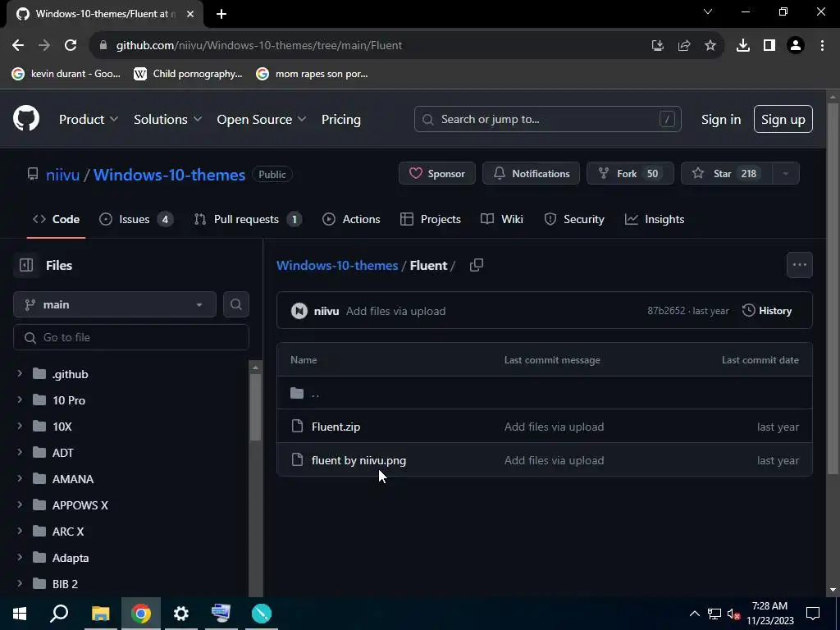Open Chrome's three-dot menu
840x630 pixels.
(x=822, y=46)
